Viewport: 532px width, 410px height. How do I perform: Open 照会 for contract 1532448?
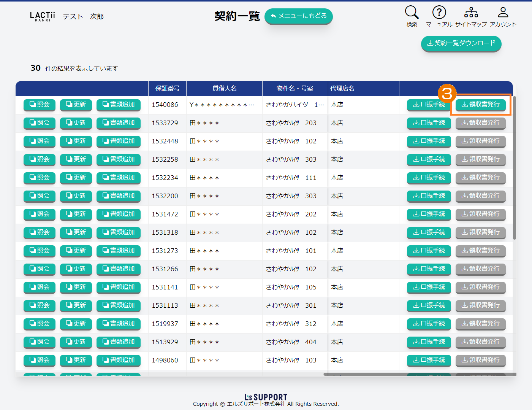pos(40,141)
